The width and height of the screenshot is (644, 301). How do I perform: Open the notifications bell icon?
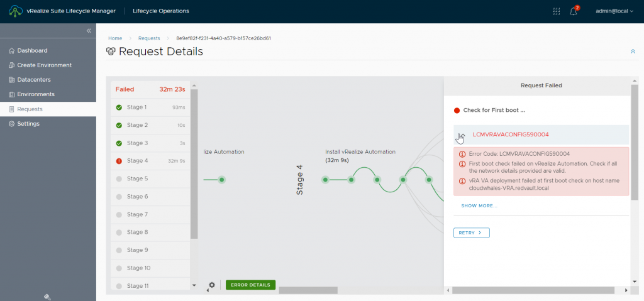(x=574, y=11)
